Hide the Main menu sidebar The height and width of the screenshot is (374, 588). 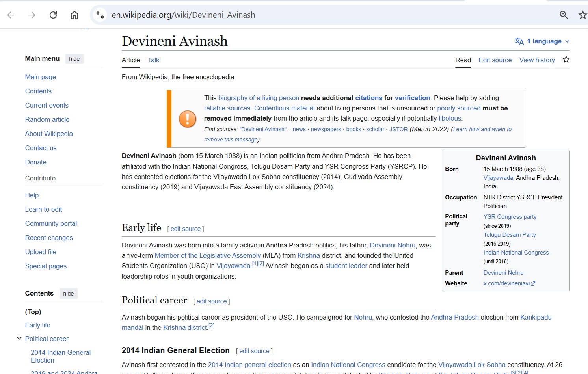(74, 59)
